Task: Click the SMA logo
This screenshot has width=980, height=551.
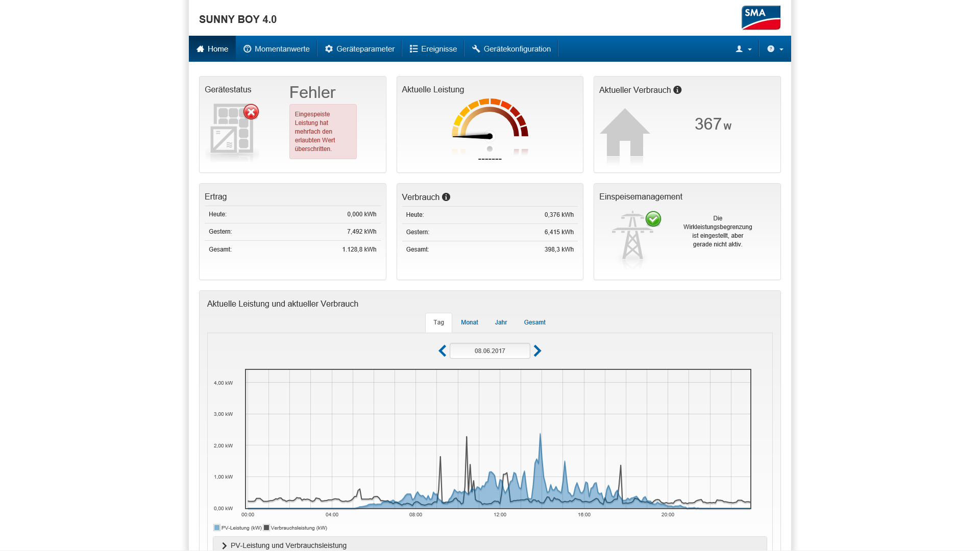Action: point(761,18)
